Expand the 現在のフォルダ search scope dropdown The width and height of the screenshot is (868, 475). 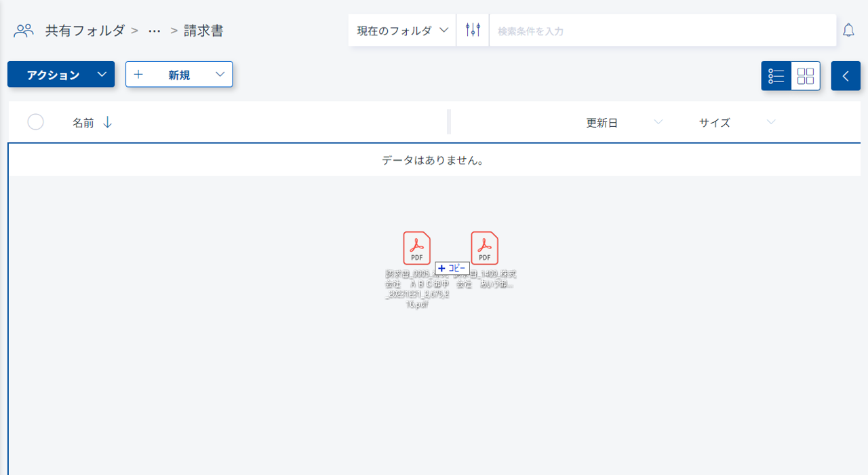402,31
